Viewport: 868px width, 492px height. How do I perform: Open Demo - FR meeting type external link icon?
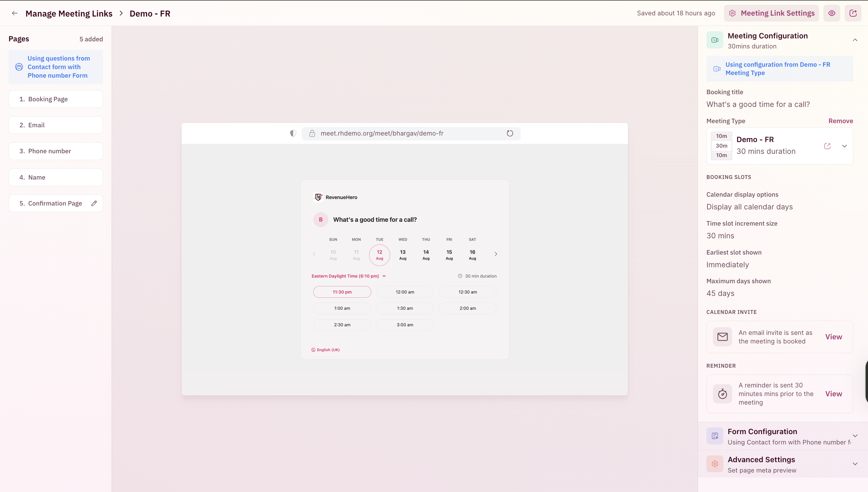click(827, 146)
